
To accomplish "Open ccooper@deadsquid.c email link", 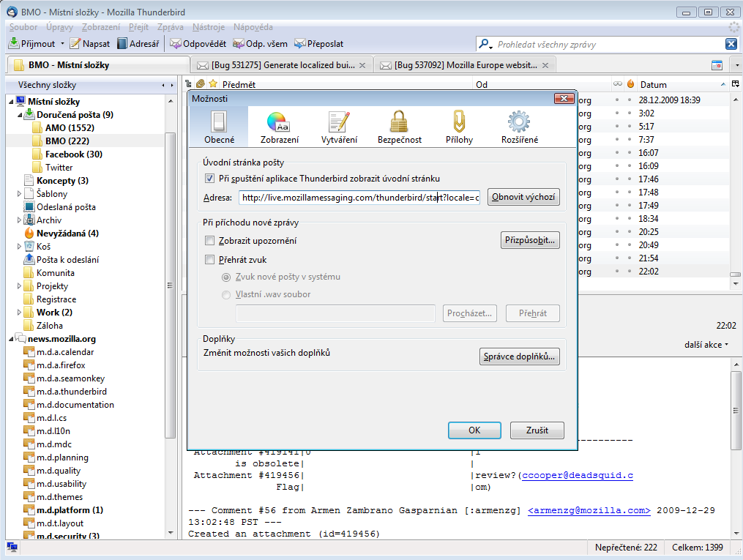I will coord(577,475).
